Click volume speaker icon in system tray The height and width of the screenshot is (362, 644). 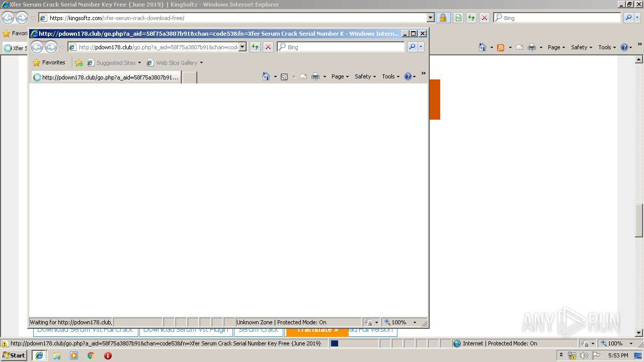pyautogui.click(x=584, y=355)
